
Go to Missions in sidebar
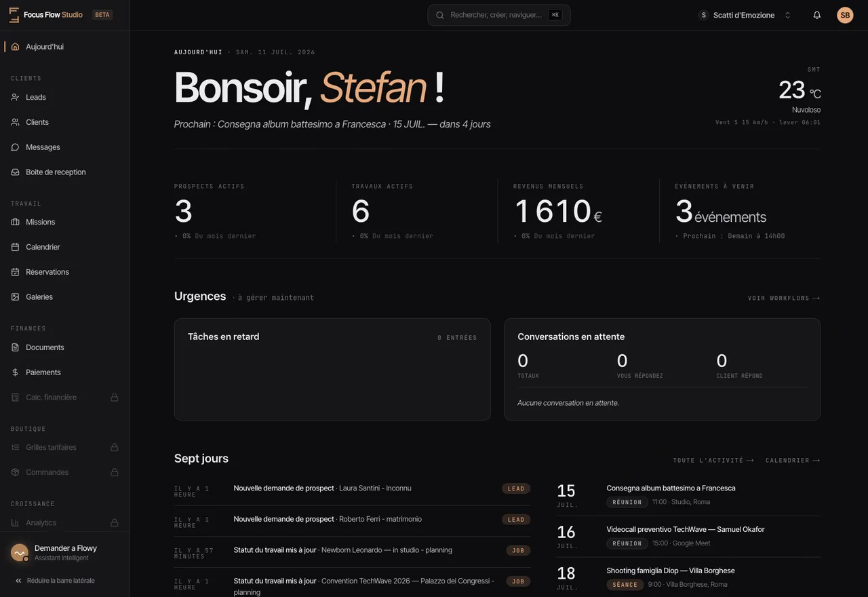(65, 222)
